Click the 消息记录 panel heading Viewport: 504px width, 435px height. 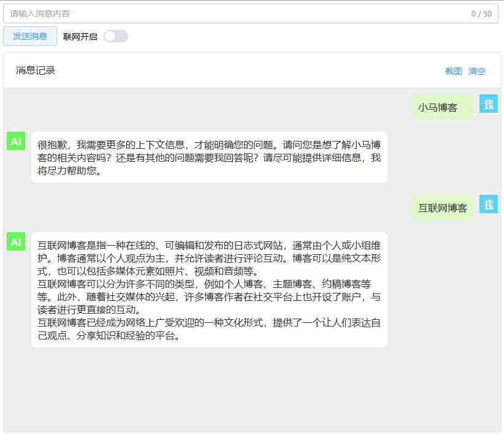36,70
